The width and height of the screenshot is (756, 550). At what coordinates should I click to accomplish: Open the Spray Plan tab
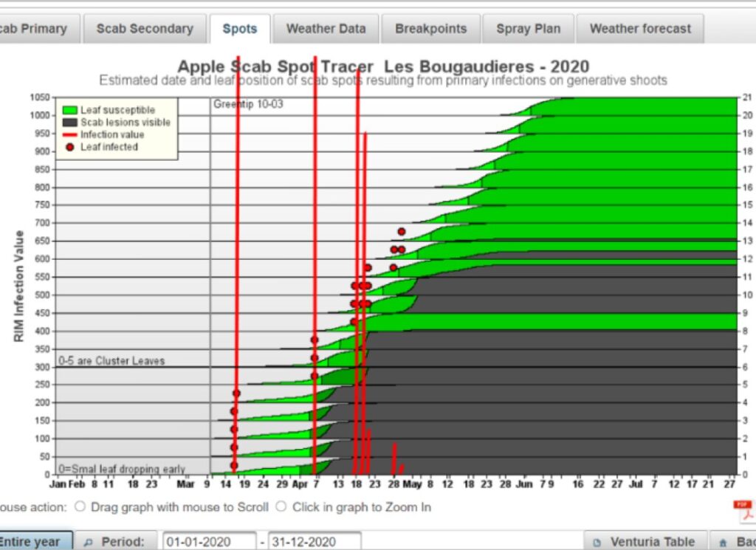[x=529, y=29]
